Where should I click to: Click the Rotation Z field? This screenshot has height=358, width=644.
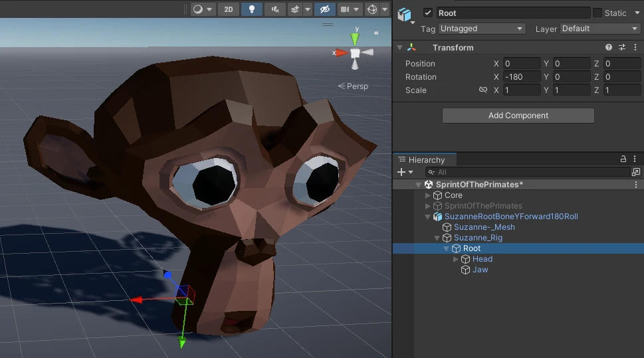tap(622, 77)
